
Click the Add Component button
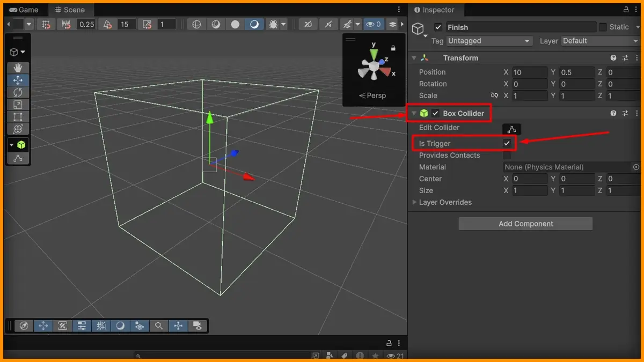[525, 224]
